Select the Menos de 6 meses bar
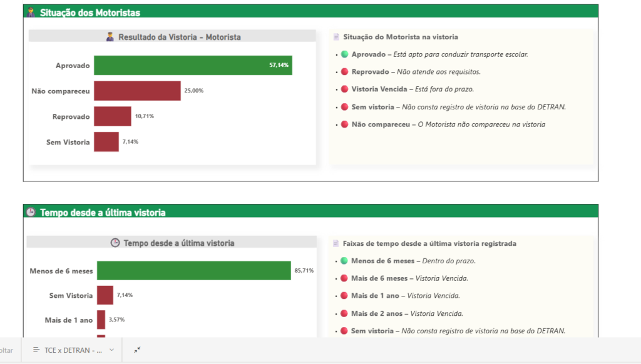Image resolution: width=641 pixels, height=364 pixels. [193, 270]
